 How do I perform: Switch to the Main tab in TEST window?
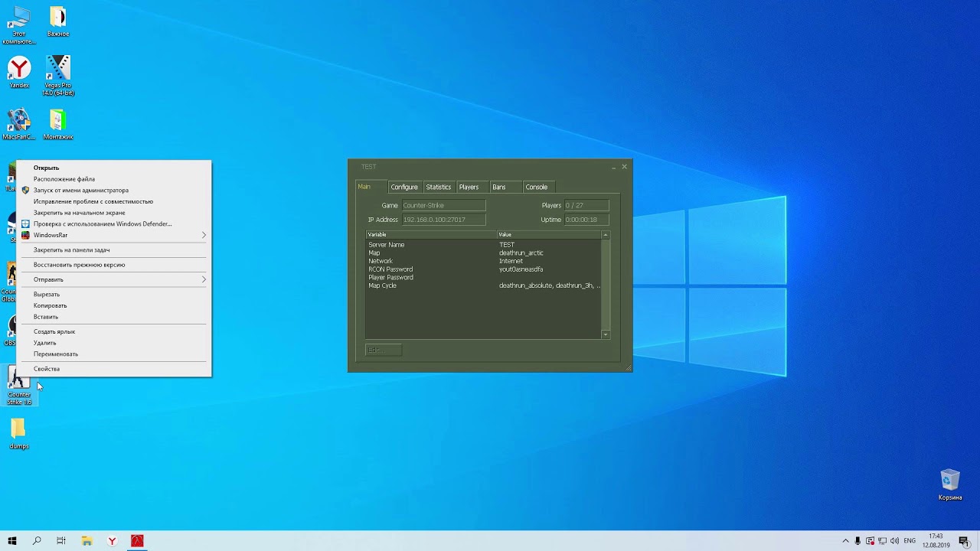[x=371, y=187]
